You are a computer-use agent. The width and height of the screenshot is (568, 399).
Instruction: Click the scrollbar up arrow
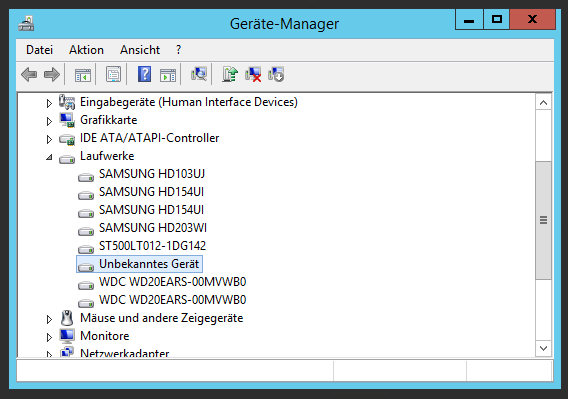coord(543,103)
